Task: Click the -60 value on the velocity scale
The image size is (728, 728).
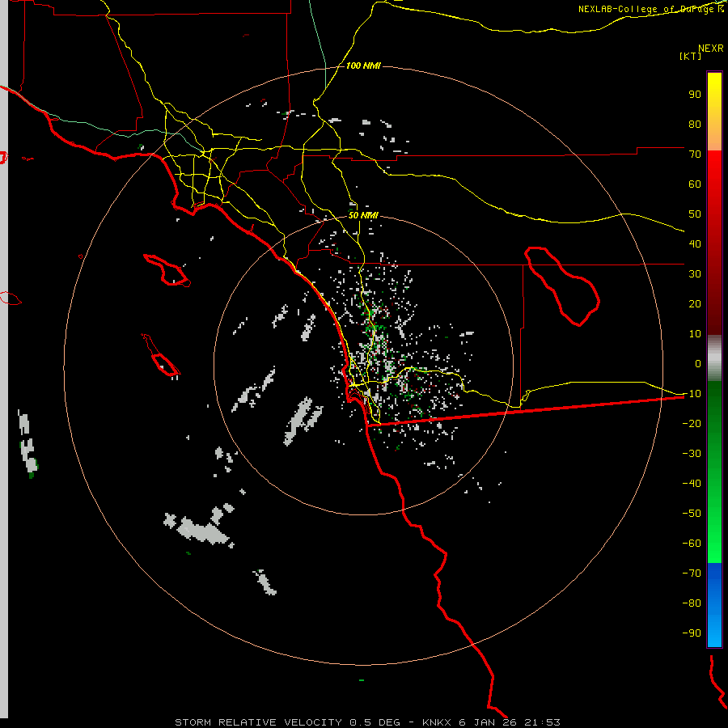Action: tap(692, 544)
